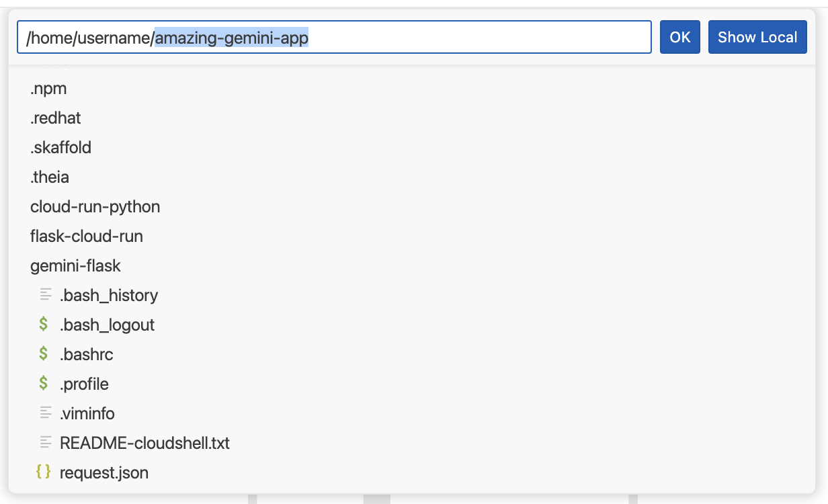Click the dollar icon beside .bash_logout

(44, 325)
